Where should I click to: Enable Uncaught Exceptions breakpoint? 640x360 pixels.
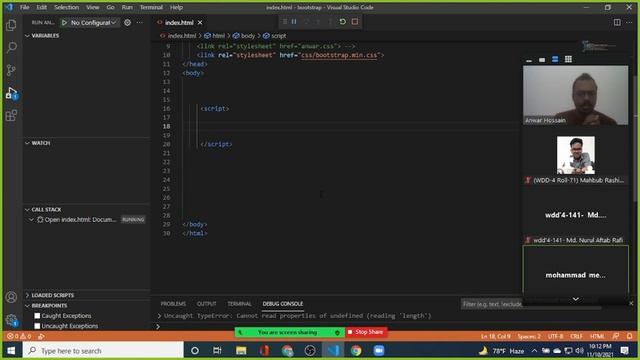point(37,326)
